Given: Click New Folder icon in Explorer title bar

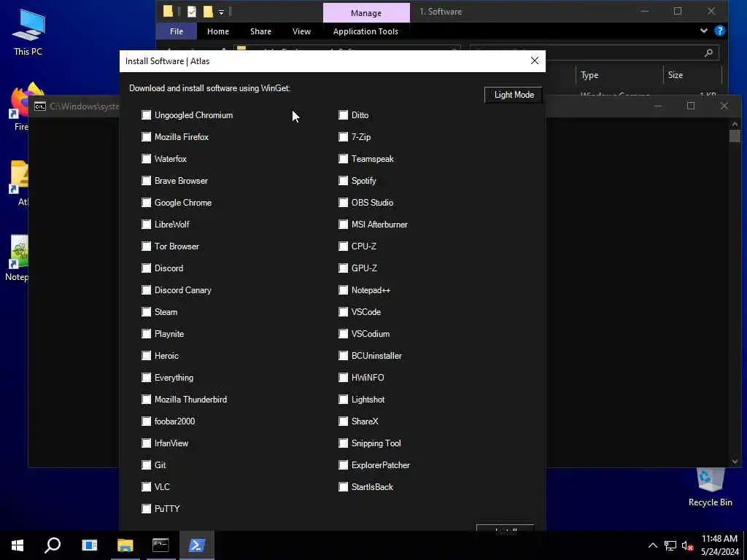Looking at the screenshot, I should pos(208,12).
